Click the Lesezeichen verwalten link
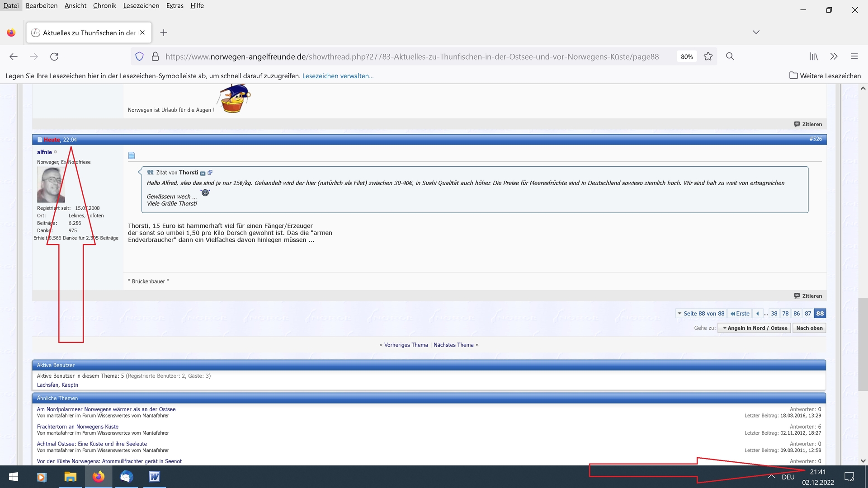Viewport: 868px width, 488px height. (x=338, y=76)
